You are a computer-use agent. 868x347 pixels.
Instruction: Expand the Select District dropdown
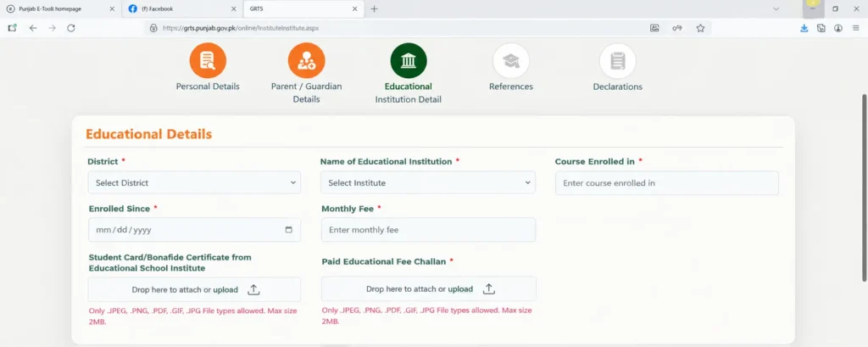194,182
